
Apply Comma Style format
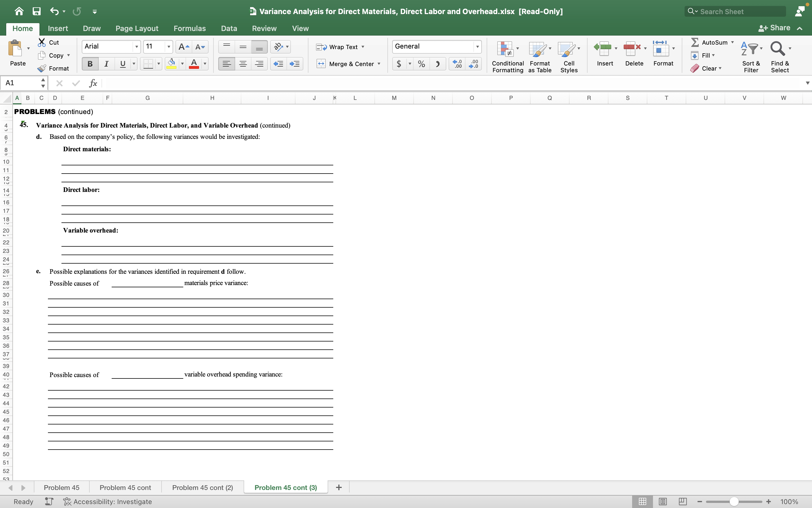tap(438, 63)
